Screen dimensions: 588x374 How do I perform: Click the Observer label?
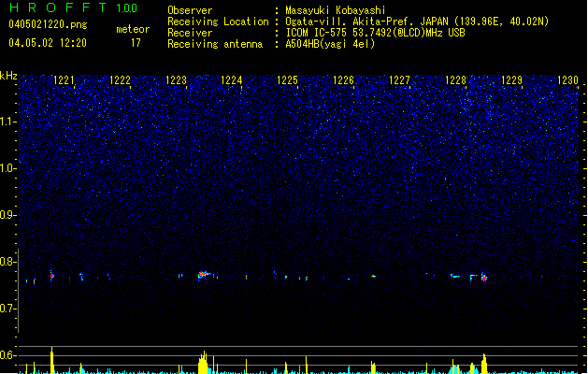[190, 10]
